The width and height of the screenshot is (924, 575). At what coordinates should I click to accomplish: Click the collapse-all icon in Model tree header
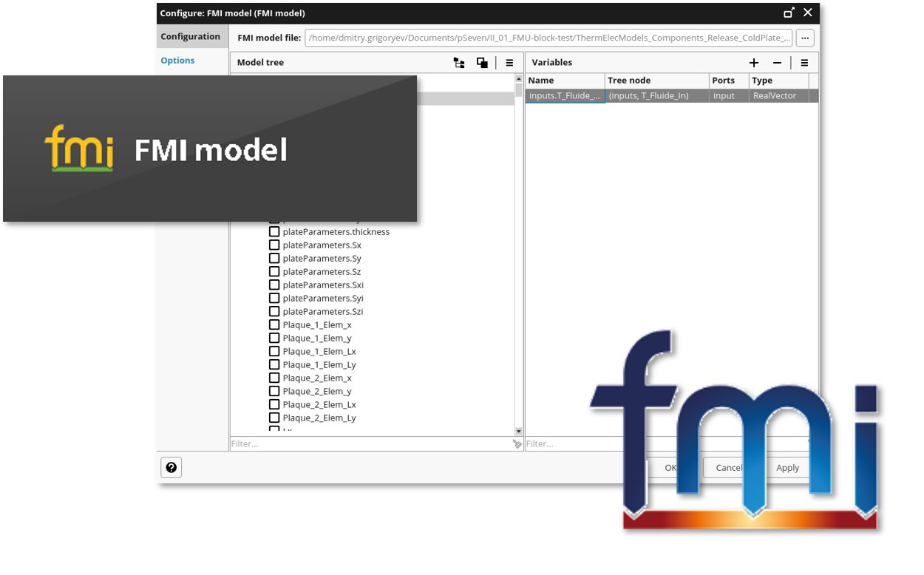(x=482, y=63)
